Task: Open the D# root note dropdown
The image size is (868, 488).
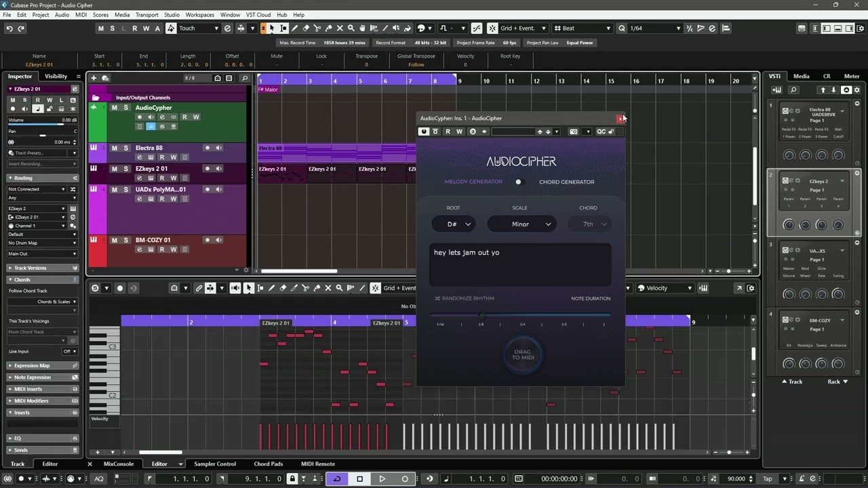Action: click(454, 224)
